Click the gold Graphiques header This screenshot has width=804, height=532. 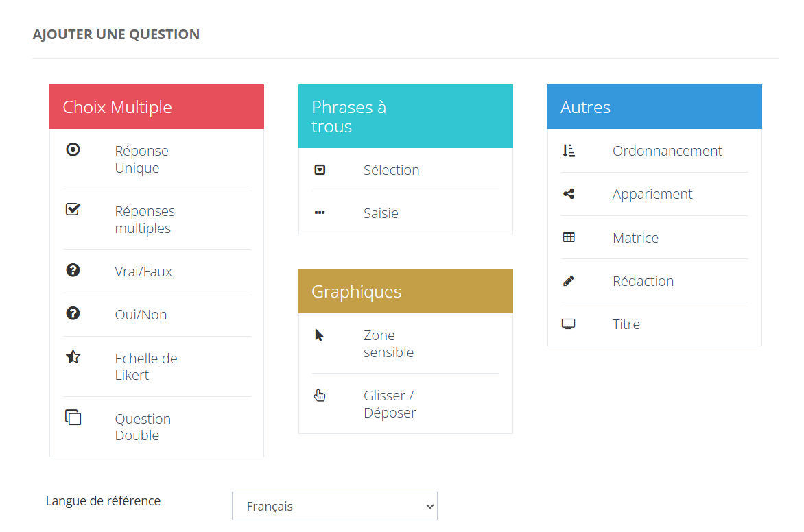[405, 291]
